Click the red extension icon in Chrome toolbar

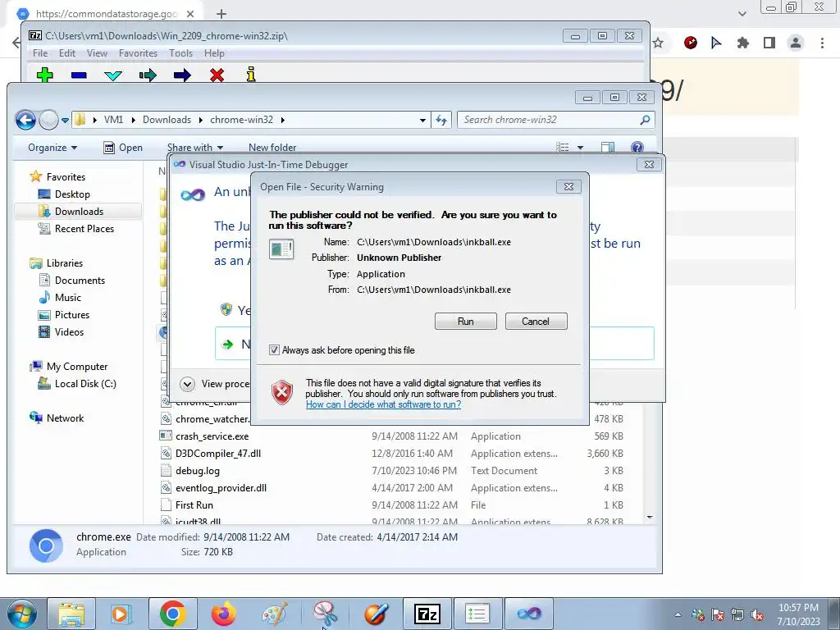point(691,43)
